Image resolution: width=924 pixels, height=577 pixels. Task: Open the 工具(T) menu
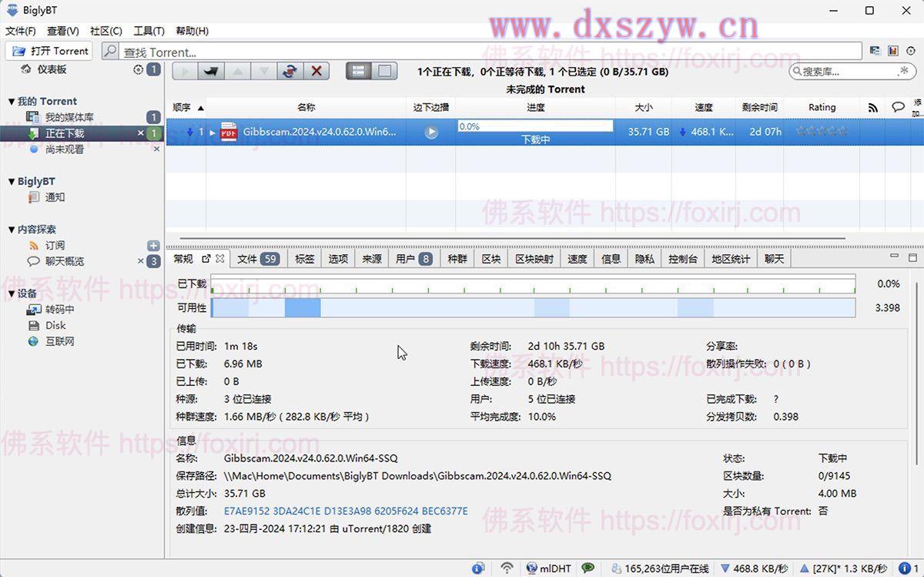(x=149, y=31)
